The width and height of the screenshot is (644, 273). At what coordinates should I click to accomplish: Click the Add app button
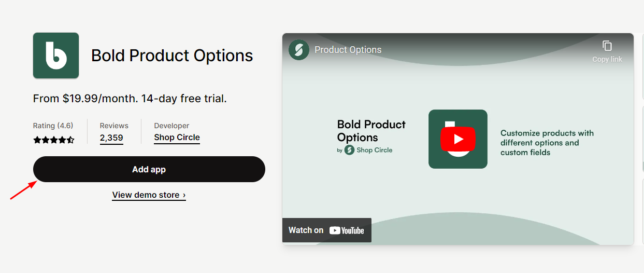pyautogui.click(x=149, y=169)
